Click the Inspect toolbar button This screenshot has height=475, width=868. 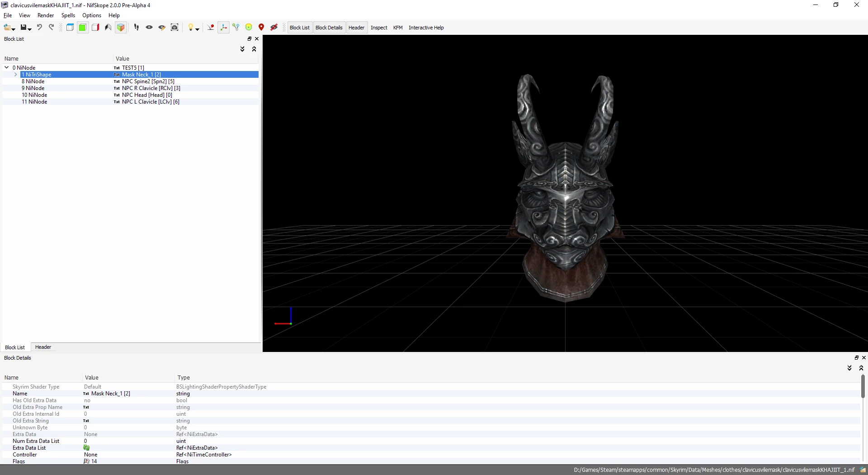[379, 28]
